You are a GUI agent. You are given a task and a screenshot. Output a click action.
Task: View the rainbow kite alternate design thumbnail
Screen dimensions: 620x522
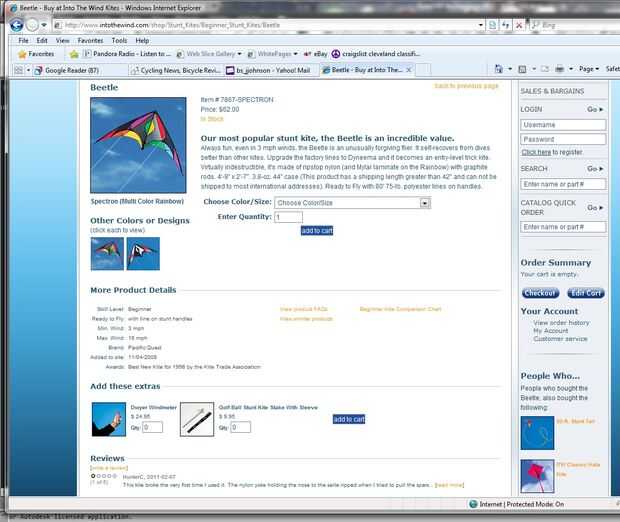107,254
